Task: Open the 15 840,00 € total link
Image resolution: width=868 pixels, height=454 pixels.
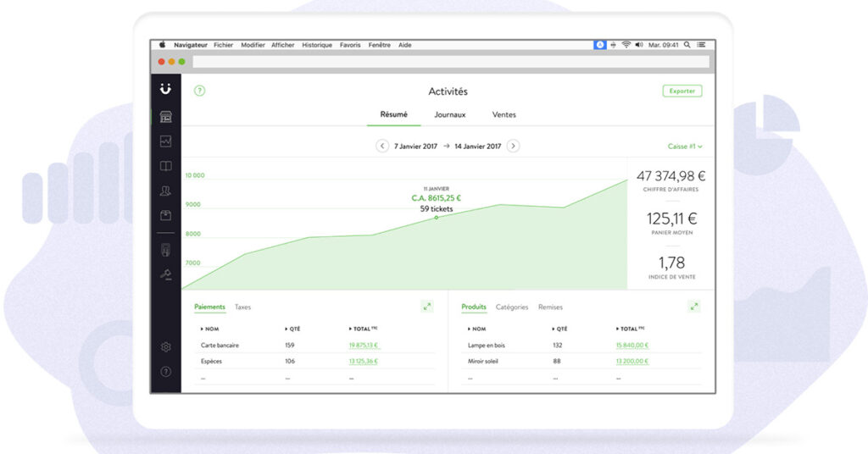Action: pos(632,345)
